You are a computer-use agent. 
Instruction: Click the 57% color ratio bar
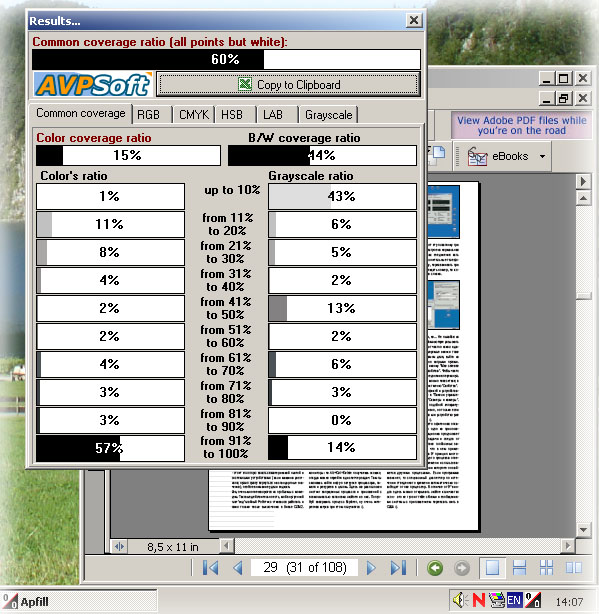click(110, 448)
